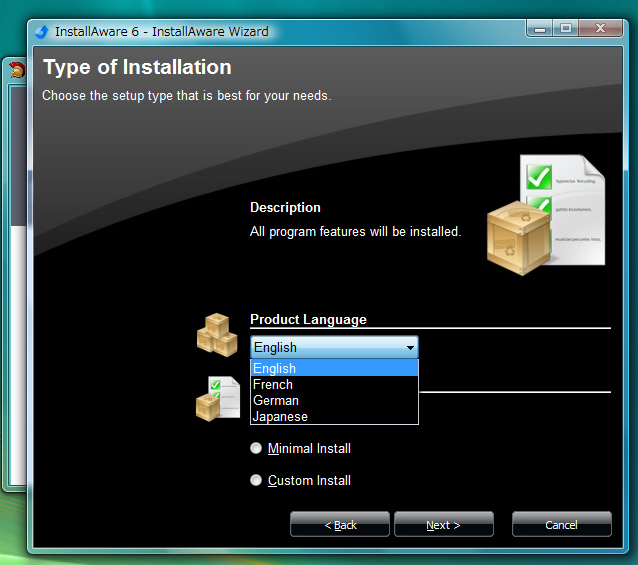638x565 pixels.
Task: Click the helmet icon in the background window
Action: [x=17, y=70]
